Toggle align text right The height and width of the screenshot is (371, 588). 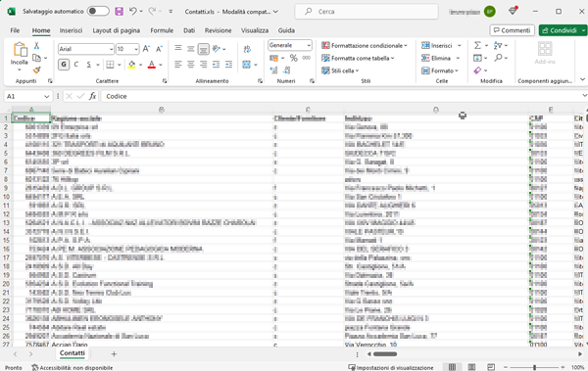pos(203,65)
